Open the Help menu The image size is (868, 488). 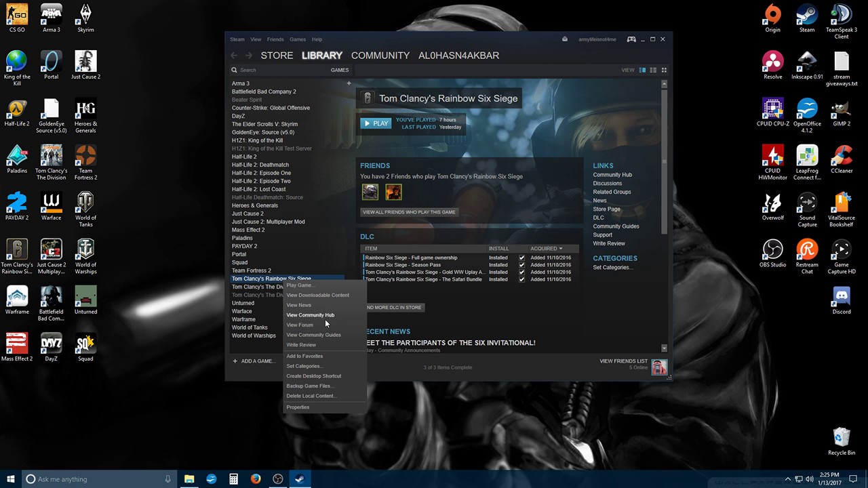(x=317, y=39)
